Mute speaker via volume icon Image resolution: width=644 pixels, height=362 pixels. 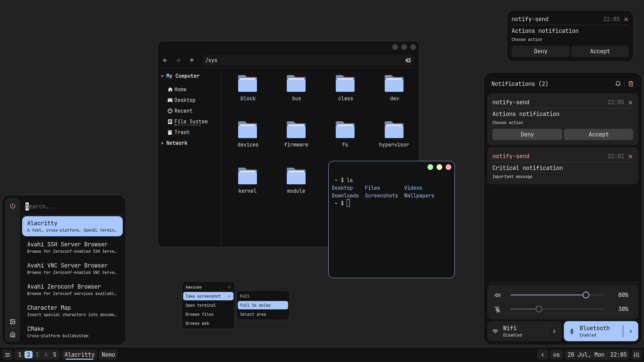click(497, 295)
